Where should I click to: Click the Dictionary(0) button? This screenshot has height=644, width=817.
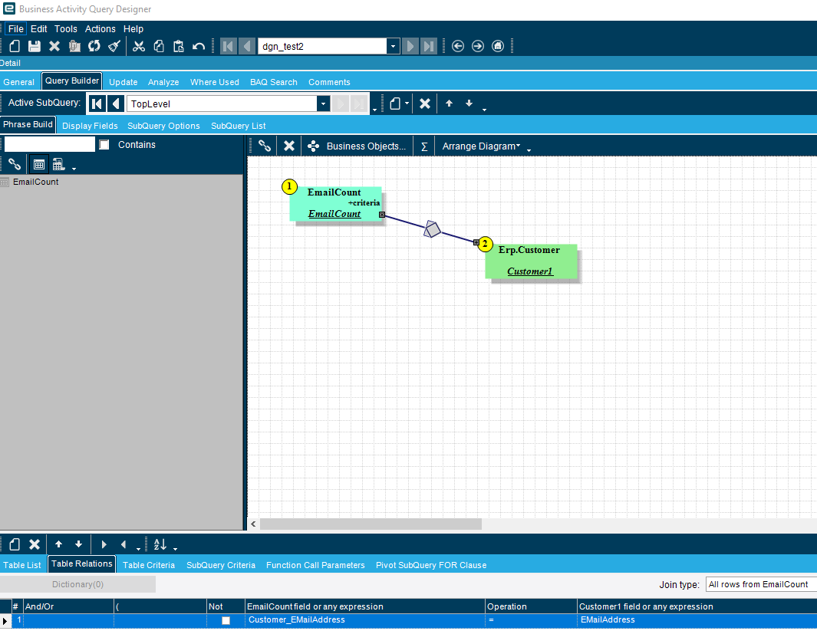tap(77, 585)
